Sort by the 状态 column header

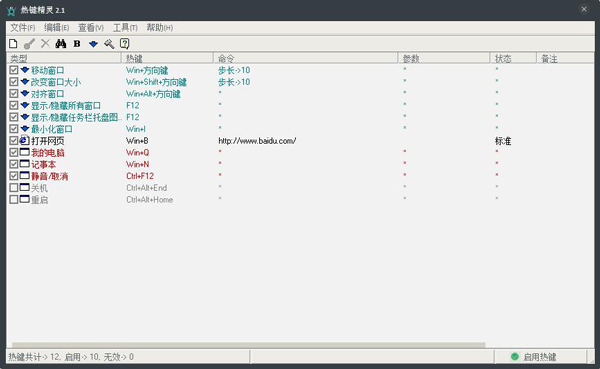pos(513,58)
